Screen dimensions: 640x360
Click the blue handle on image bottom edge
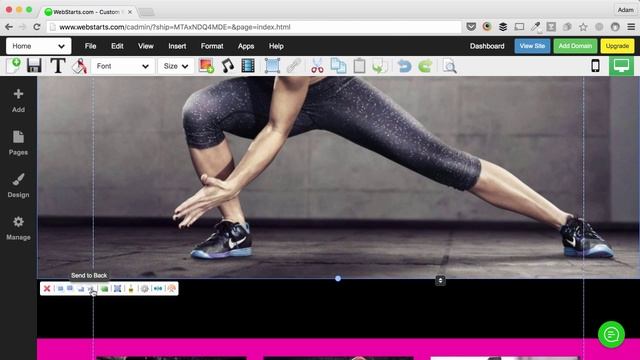pyautogui.click(x=338, y=278)
